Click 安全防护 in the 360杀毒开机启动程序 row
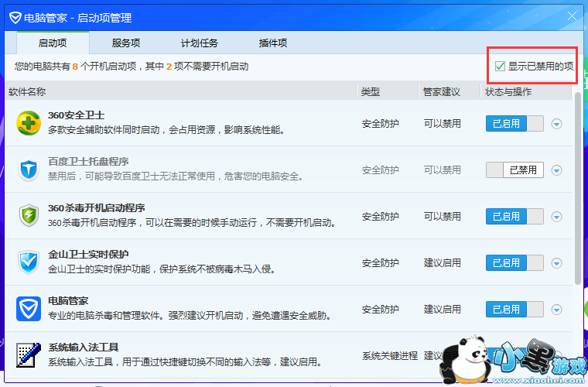 380,217
